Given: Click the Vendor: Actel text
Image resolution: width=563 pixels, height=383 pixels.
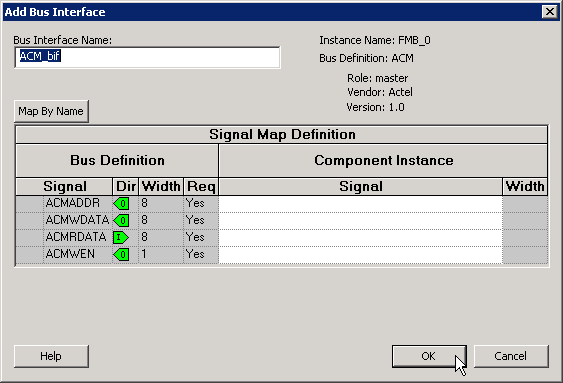Looking at the screenshot, I should [x=380, y=92].
